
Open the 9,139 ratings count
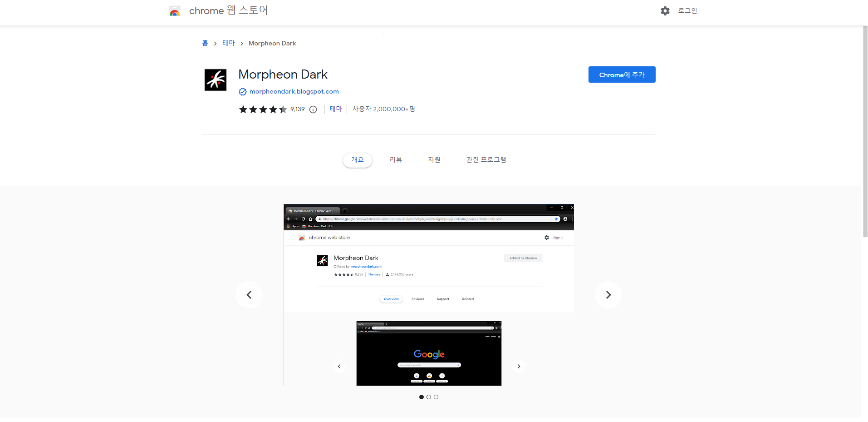[298, 109]
